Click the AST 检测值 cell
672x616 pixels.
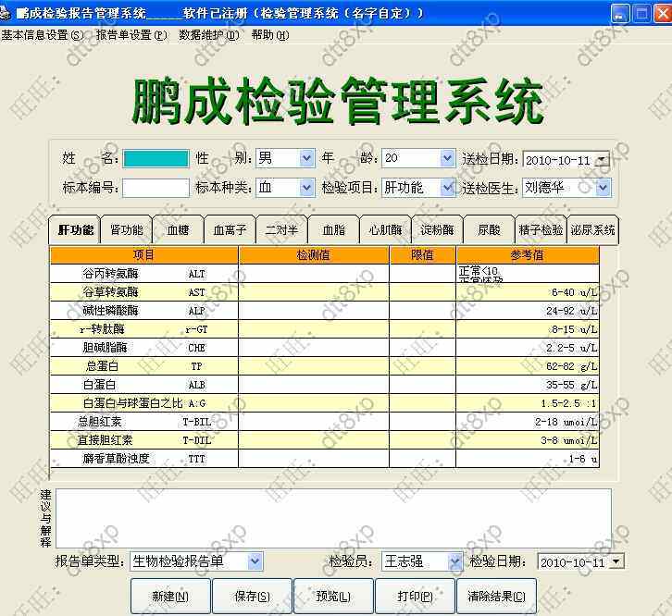click(x=313, y=292)
